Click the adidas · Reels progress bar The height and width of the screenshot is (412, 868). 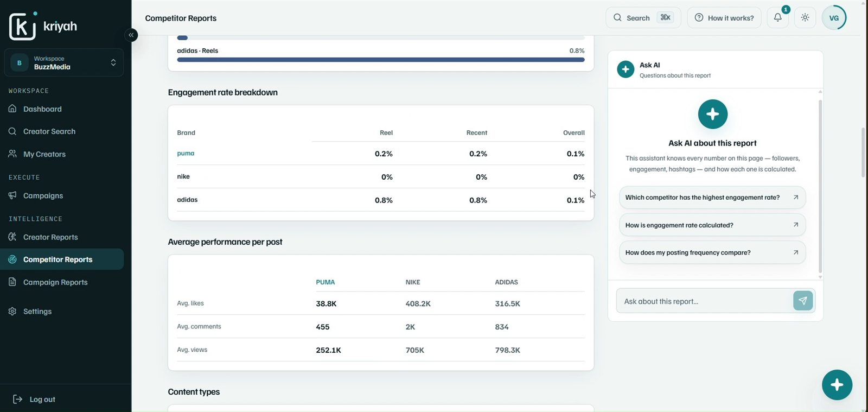tap(380, 60)
